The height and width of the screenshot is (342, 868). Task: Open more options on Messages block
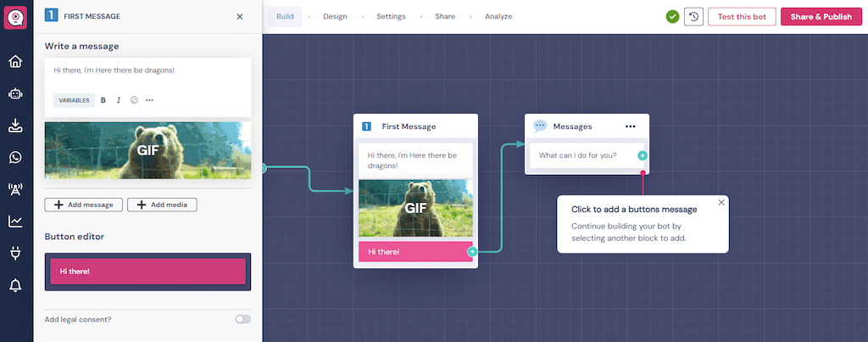pos(630,126)
